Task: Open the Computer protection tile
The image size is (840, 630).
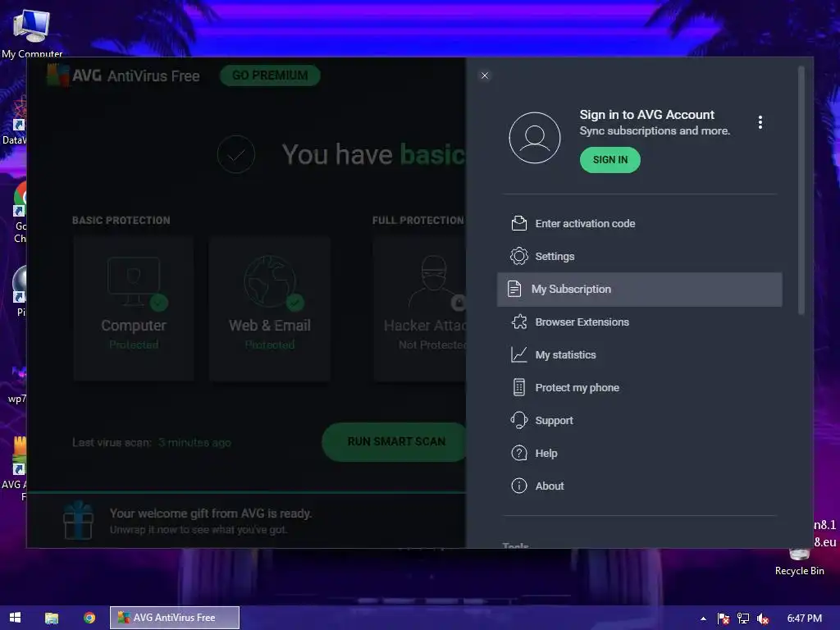Action: pos(134,308)
